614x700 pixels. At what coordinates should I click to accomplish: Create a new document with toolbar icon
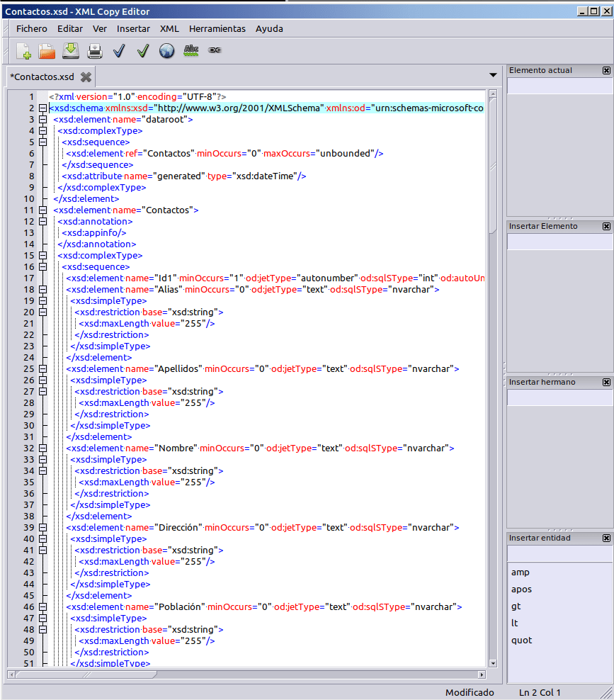point(23,51)
